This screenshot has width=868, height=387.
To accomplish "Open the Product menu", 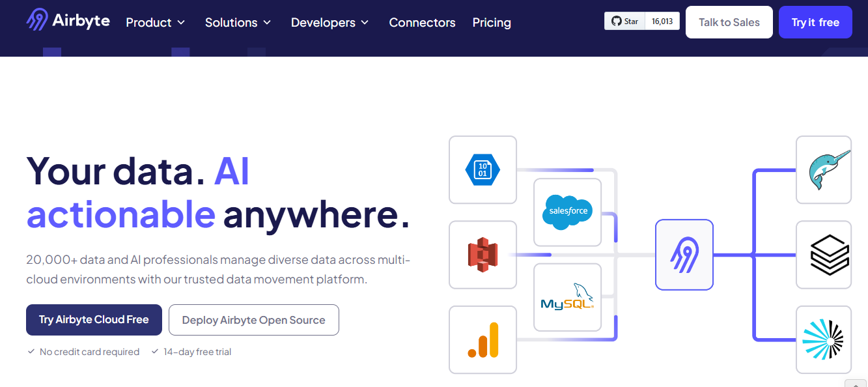I will (156, 22).
